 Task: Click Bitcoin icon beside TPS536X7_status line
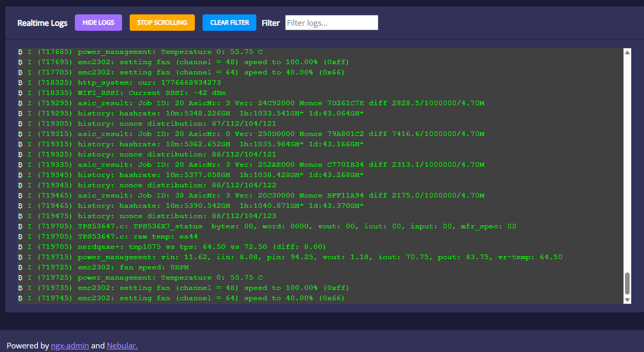(21, 226)
